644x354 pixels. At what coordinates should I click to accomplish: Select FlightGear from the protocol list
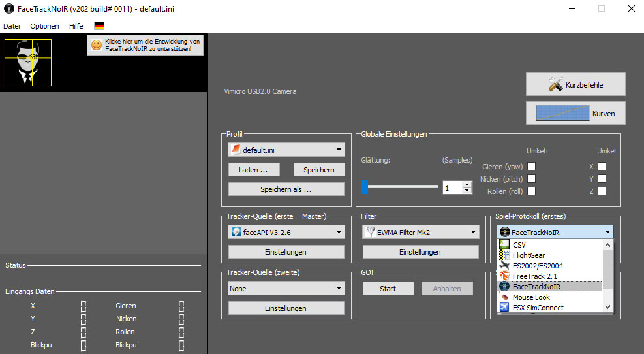click(550, 255)
